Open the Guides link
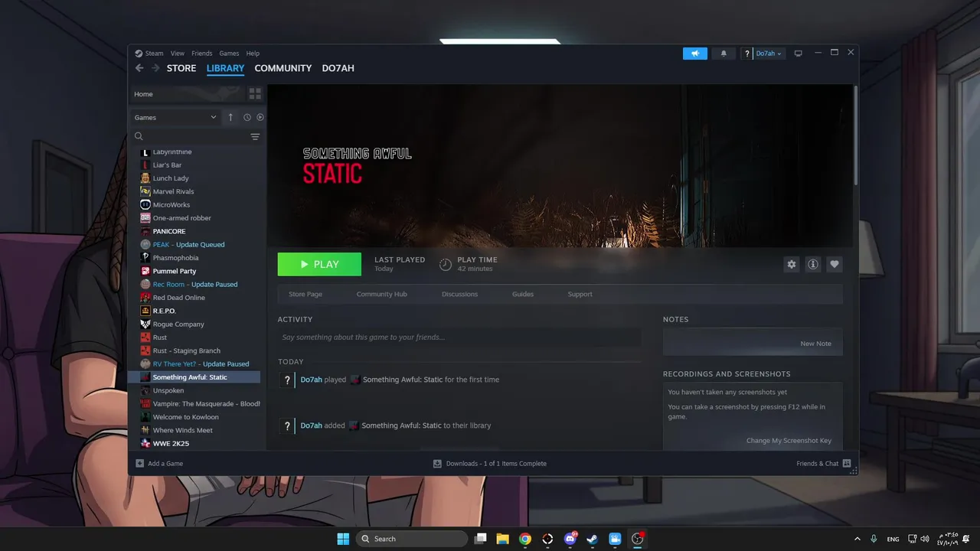 523,294
